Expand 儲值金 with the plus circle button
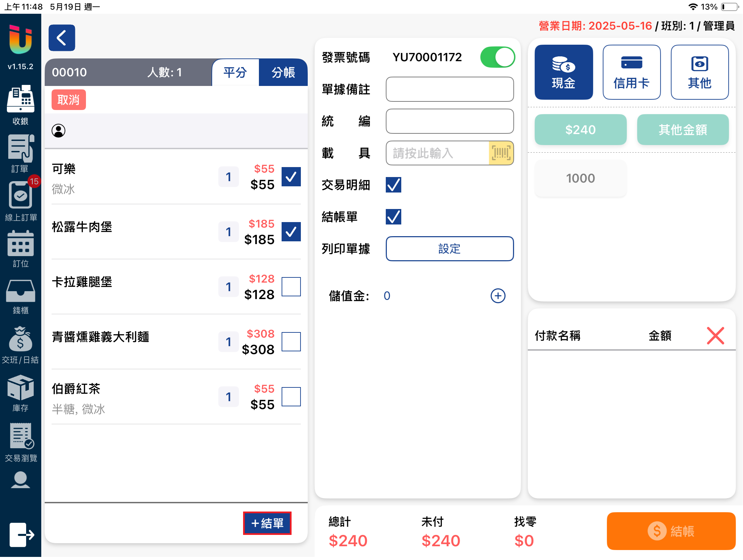Screen dimensions: 743x560 click(x=498, y=296)
